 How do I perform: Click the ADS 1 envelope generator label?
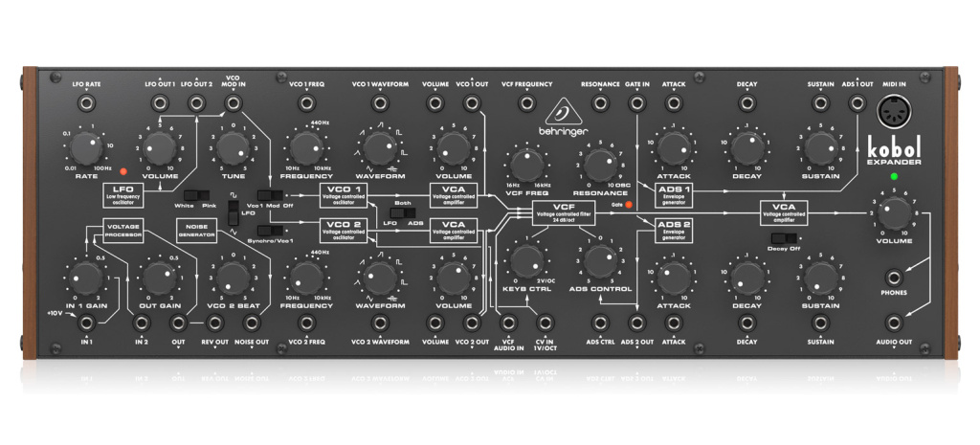(x=674, y=195)
